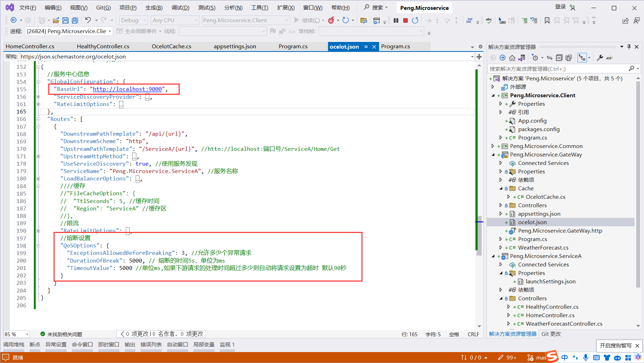Click the editor vertical scrollbar thumb
Viewport: 644px width, 363px height.
click(479, 235)
